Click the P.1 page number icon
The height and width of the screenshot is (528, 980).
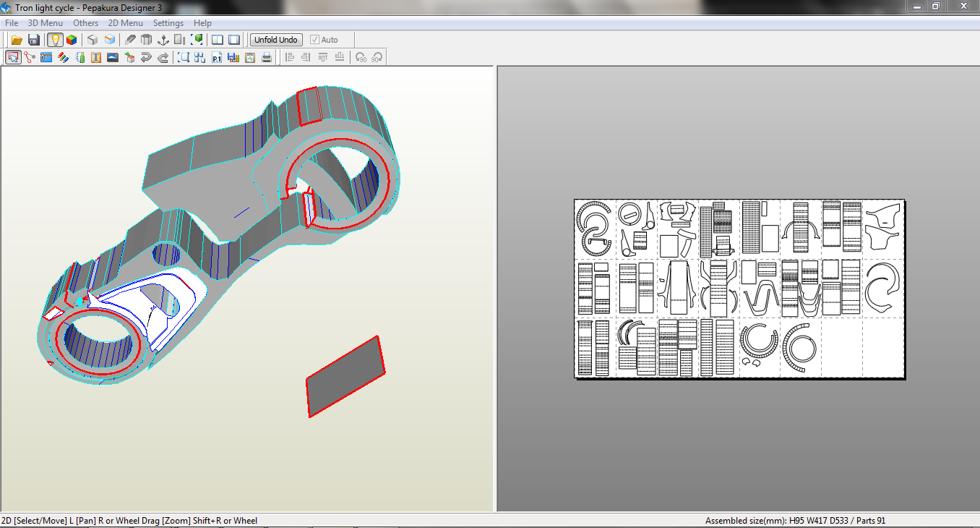(x=217, y=57)
